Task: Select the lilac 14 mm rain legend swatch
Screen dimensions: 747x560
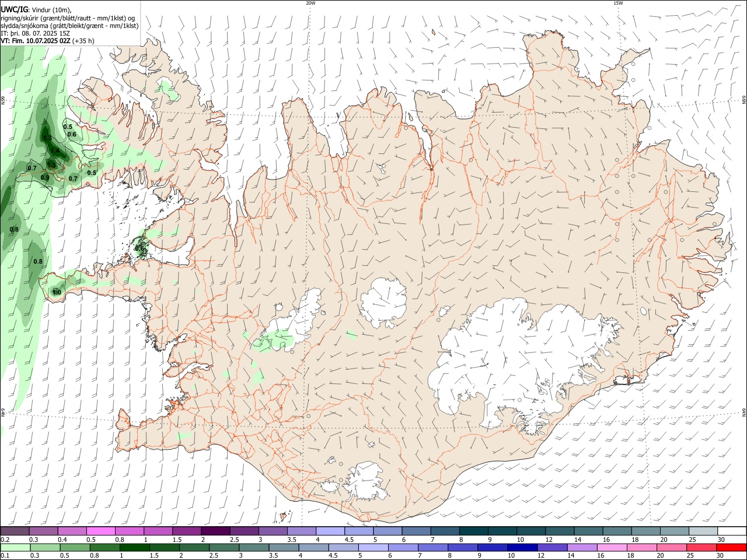Action: click(x=582, y=547)
